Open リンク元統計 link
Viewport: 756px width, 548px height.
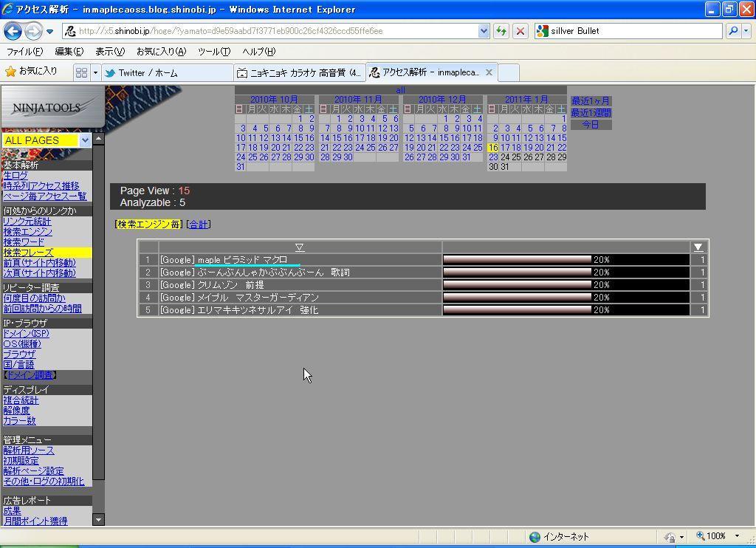[27, 222]
